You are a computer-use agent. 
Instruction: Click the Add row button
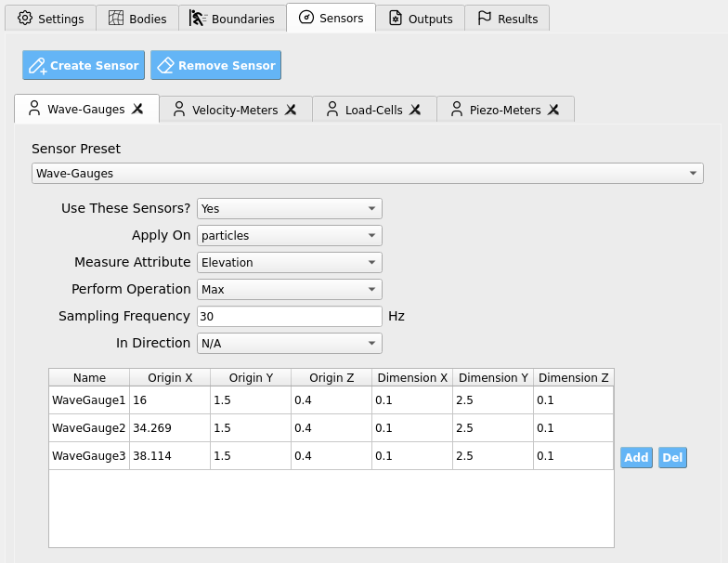(x=637, y=457)
